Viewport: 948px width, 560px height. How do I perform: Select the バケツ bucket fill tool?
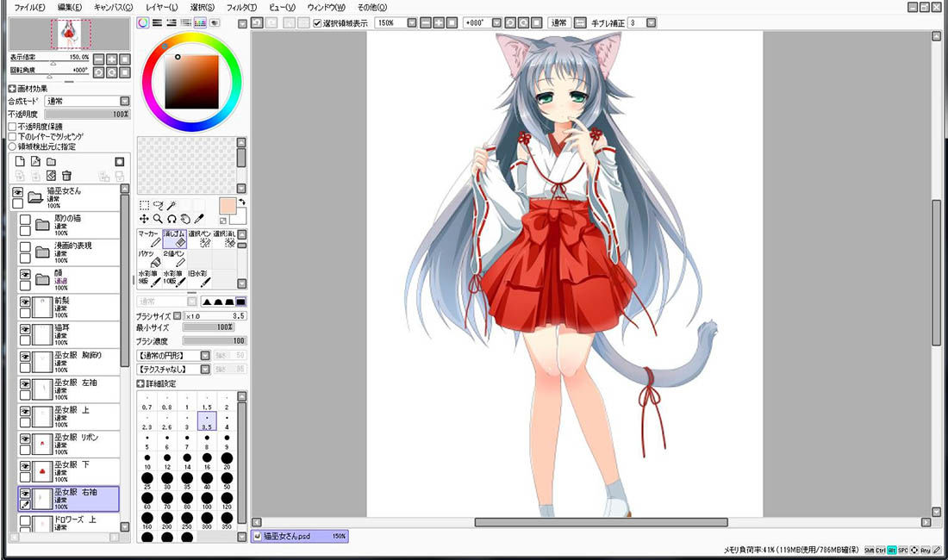tap(150, 258)
